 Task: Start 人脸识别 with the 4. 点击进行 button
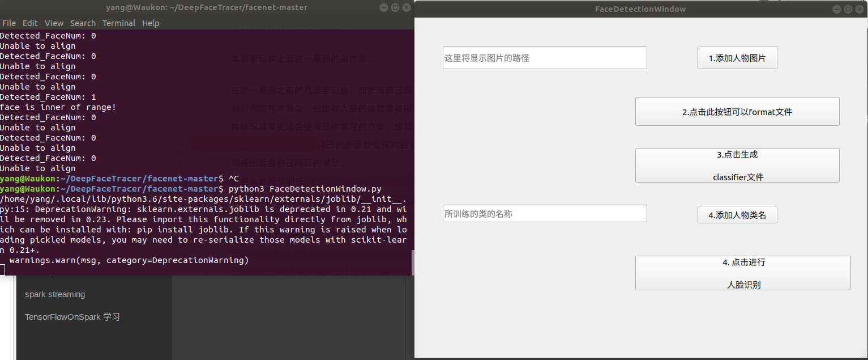[743, 273]
